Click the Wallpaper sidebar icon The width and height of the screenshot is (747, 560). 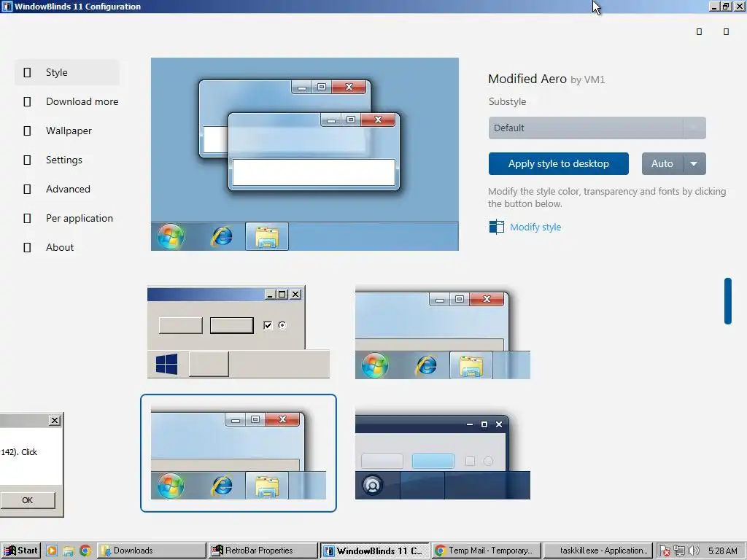27,131
